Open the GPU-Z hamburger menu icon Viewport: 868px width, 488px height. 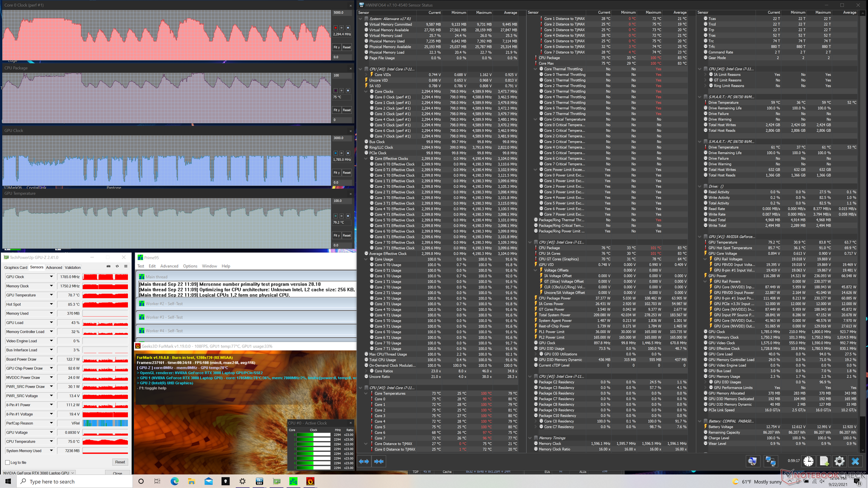coord(126,266)
